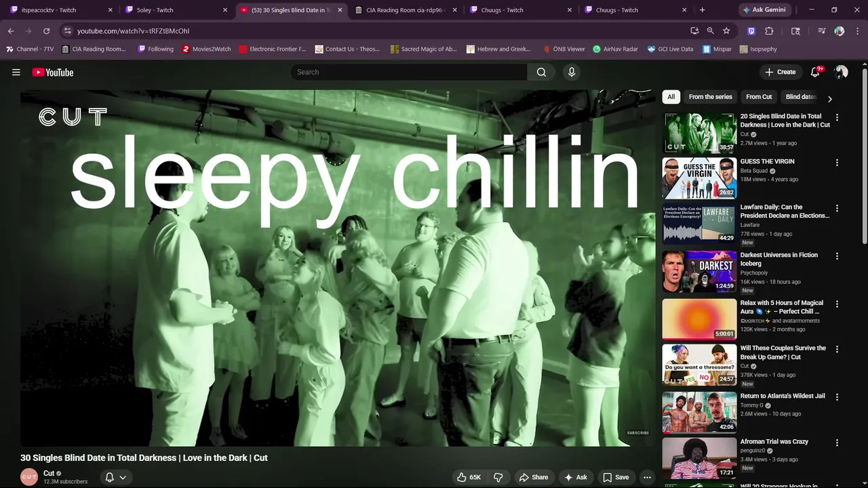Open the Return to Atlanta's Wildest Jail title

tap(783, 396)
